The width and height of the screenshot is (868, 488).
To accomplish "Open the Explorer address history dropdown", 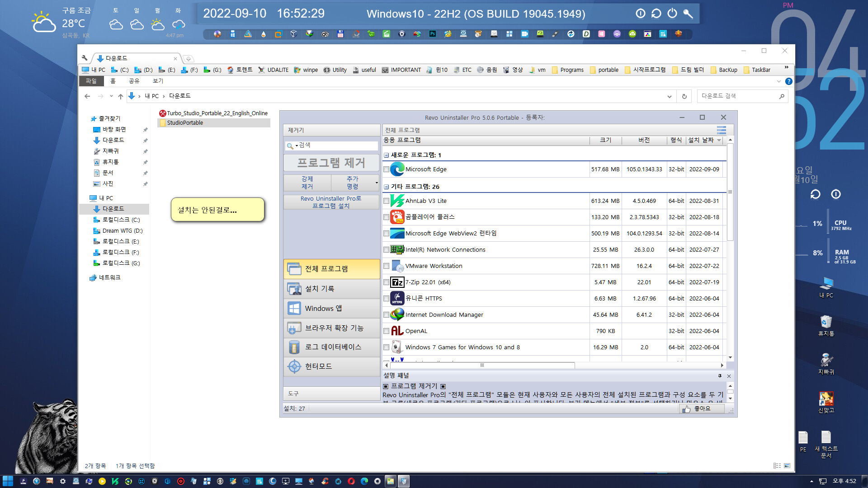I will click(669, 96).
